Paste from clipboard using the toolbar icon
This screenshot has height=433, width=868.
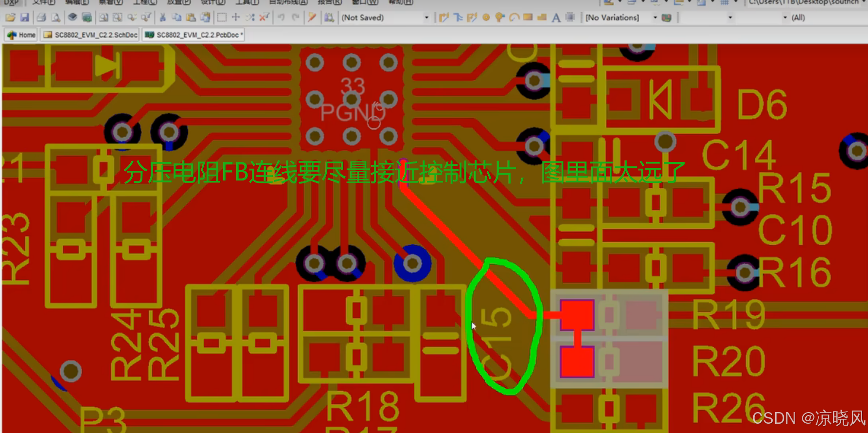(191, 18)
